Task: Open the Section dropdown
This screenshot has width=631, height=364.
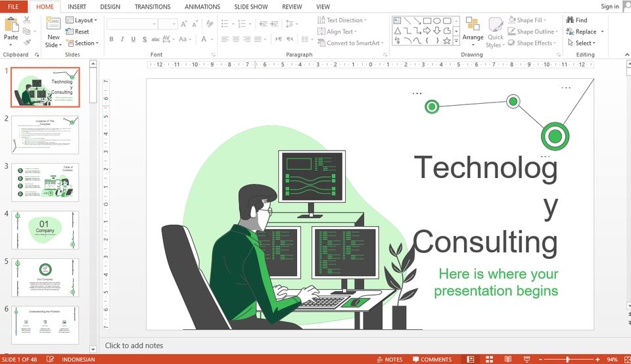Action: [x=82, y=43]
